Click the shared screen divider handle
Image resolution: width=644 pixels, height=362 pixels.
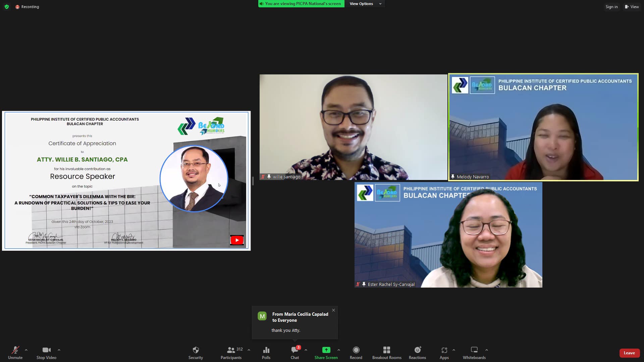(x=253, y=181)
